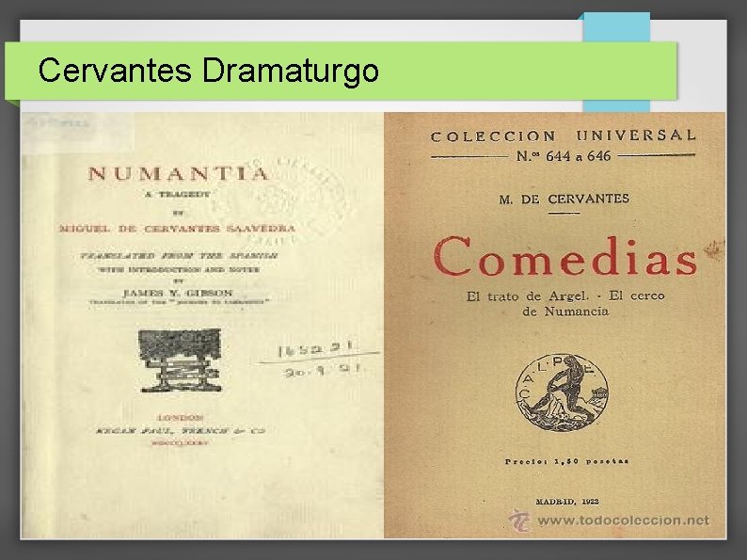Screen dimensions: 747x560
Task: Select the Numantia title page image
Action: tap(202, 326)
